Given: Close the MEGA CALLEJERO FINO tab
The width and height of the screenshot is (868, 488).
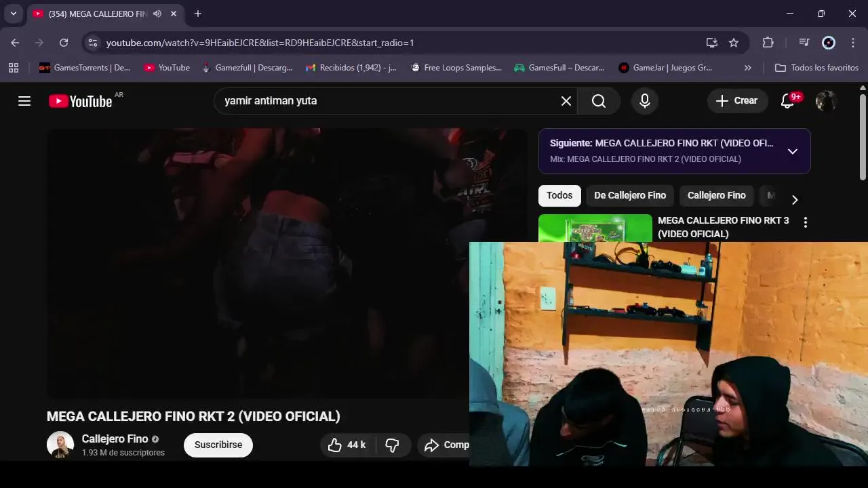Looking at the screenshot, I should [x=174, y=14].
